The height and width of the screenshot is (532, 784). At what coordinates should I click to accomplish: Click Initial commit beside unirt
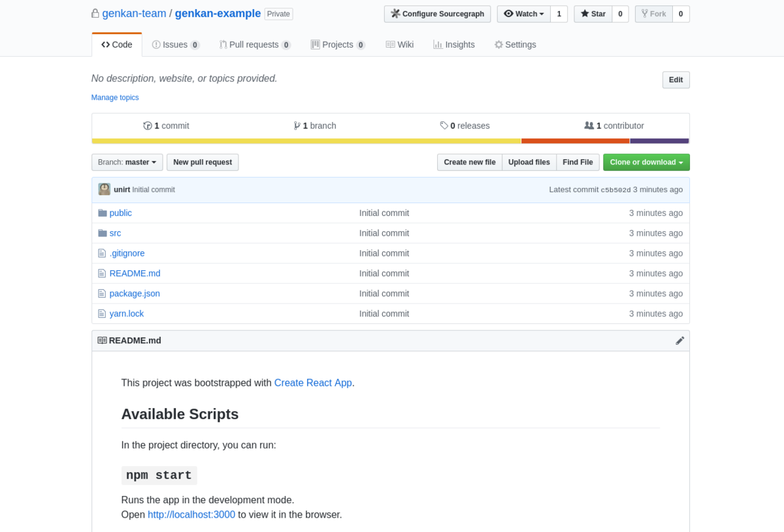tap(154, 189)
